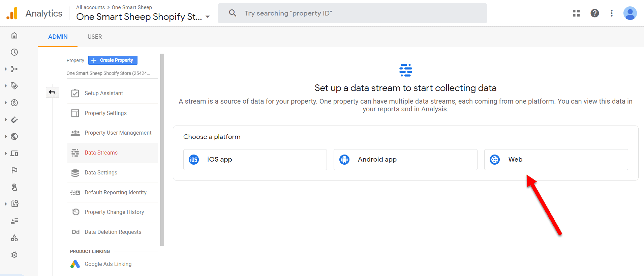Open the property selector dropdown arrow

tap(208, 17)
